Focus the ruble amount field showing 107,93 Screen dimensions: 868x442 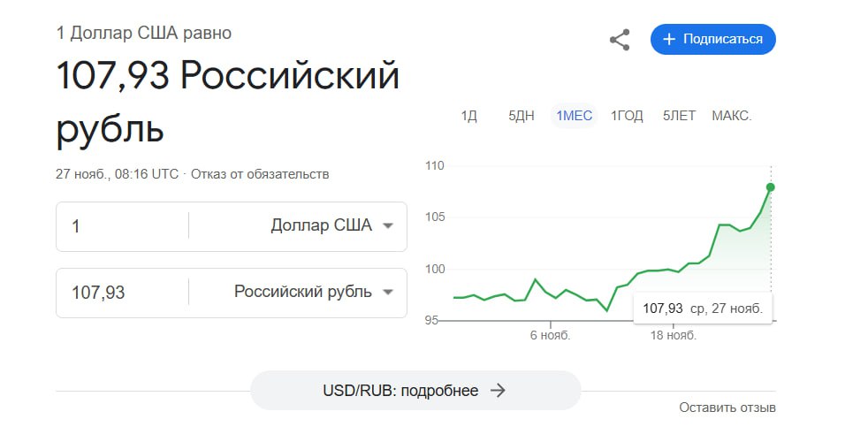coord(122,292)
